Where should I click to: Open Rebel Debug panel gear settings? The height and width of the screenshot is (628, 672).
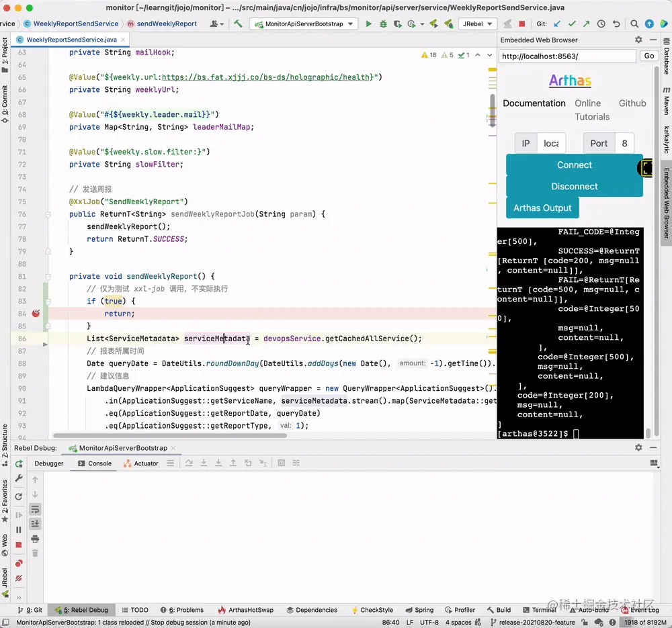coord(638,447)
